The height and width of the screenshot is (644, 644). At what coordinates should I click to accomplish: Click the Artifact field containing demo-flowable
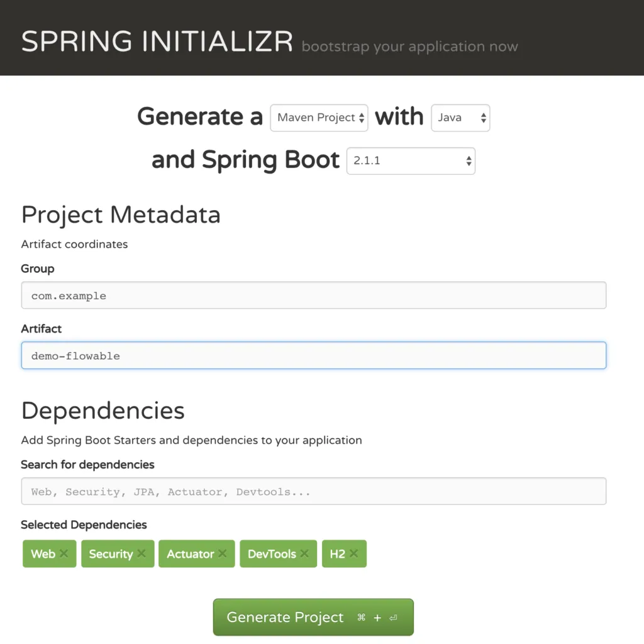pos(314,355)
